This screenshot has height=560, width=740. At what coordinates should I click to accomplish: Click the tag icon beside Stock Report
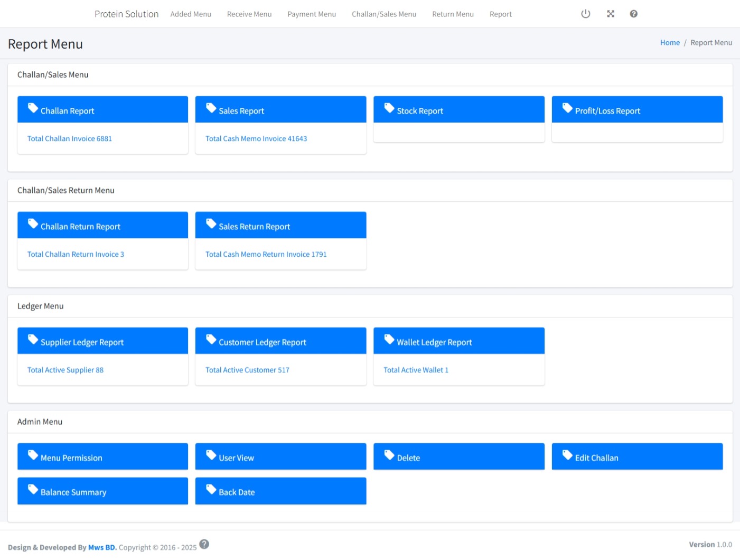[389, 108]
